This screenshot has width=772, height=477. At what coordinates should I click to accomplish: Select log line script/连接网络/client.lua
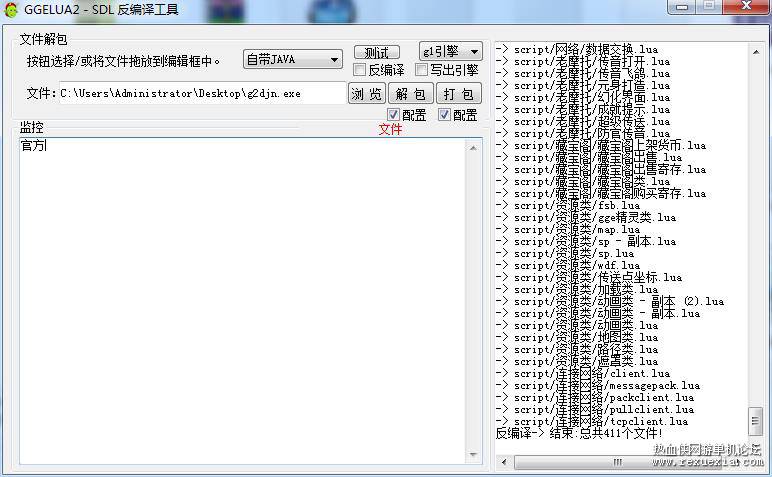click(583, 374)
